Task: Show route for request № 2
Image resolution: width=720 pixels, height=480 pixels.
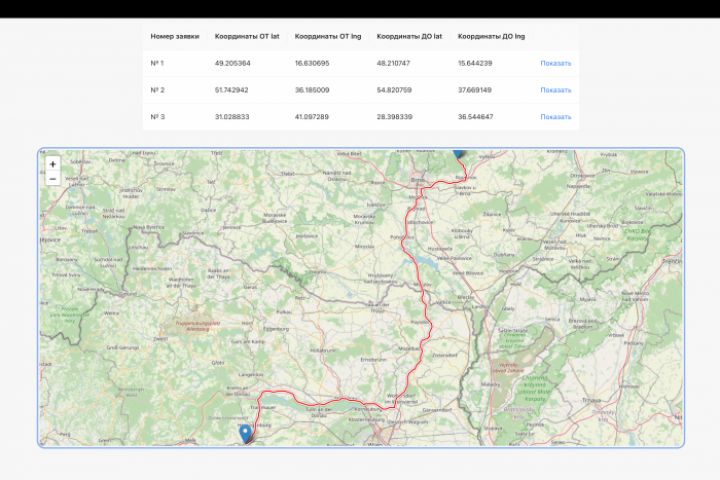Action: tap(556, 90)
